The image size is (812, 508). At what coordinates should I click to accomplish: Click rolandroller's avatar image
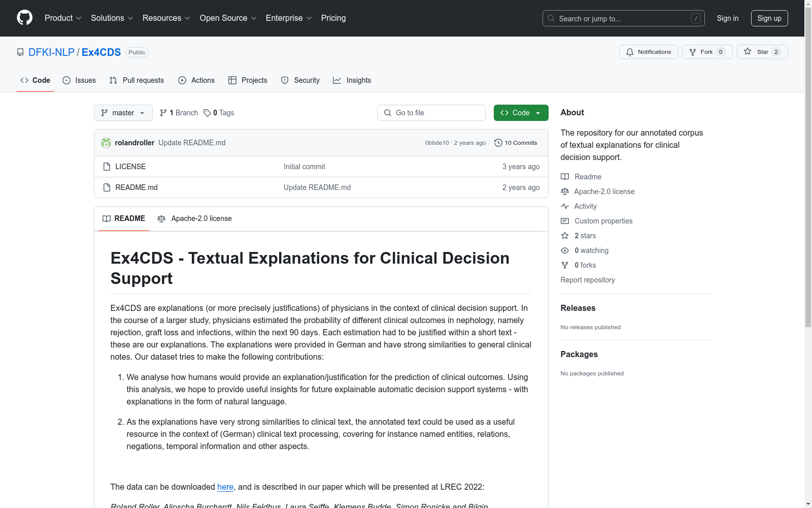click(x=106, y=143)
